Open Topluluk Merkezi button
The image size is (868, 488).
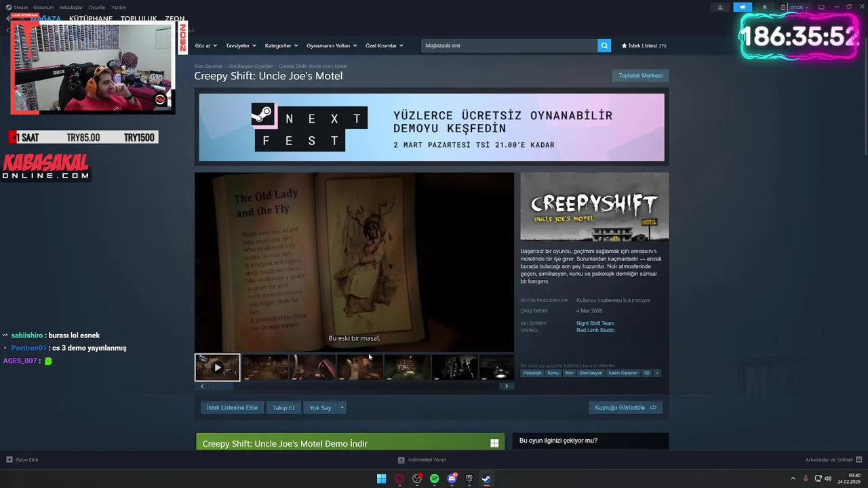click(x=640, y=75)
